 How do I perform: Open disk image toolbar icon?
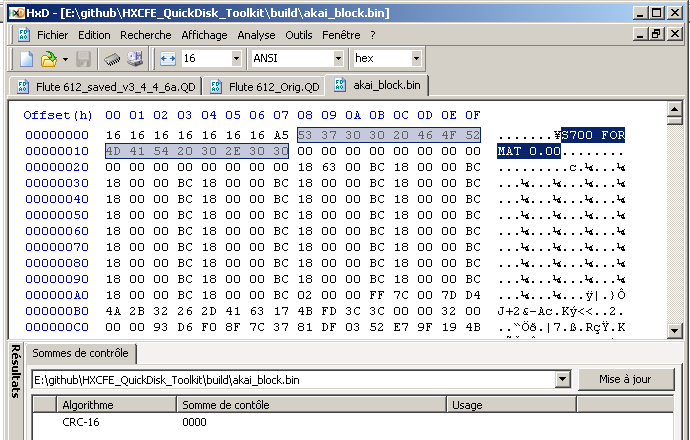pos(135,59)
